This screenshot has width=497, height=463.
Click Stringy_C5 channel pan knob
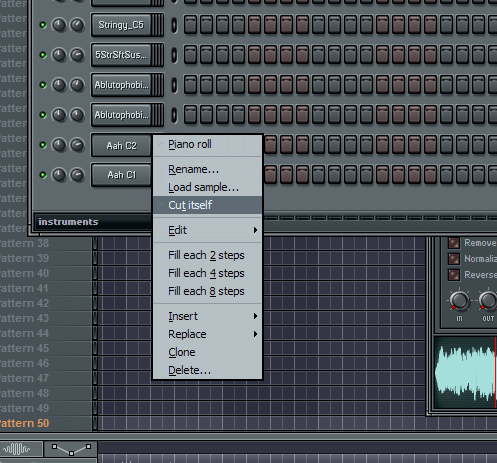pyautogui.click(x=59, y=25)
